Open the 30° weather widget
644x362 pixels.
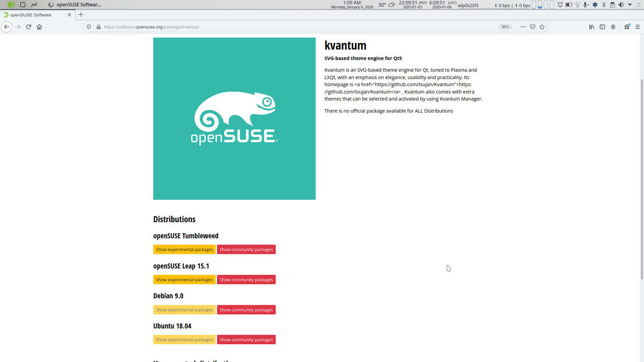point(386,4)
